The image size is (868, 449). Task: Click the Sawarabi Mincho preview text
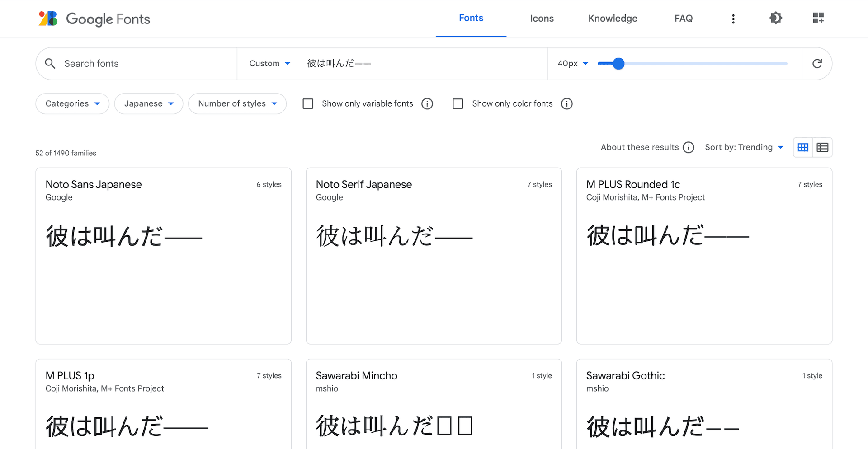point(394,426)
